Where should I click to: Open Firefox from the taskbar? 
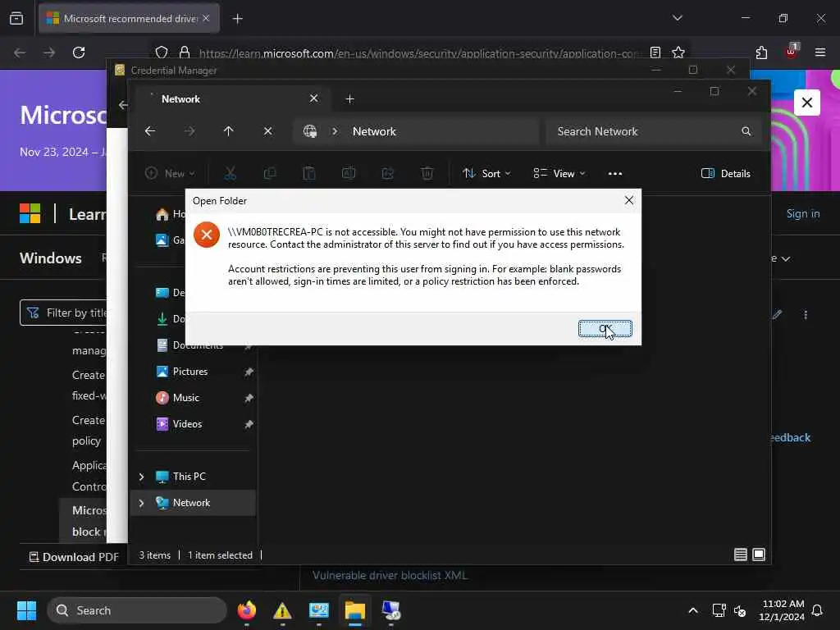click(246, 610)
